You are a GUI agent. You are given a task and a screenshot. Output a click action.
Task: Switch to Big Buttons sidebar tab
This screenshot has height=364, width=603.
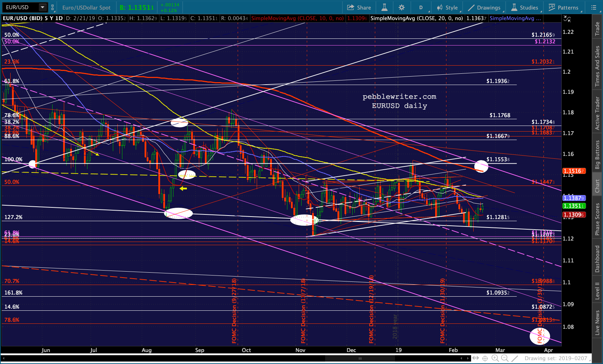click(597, 154)
